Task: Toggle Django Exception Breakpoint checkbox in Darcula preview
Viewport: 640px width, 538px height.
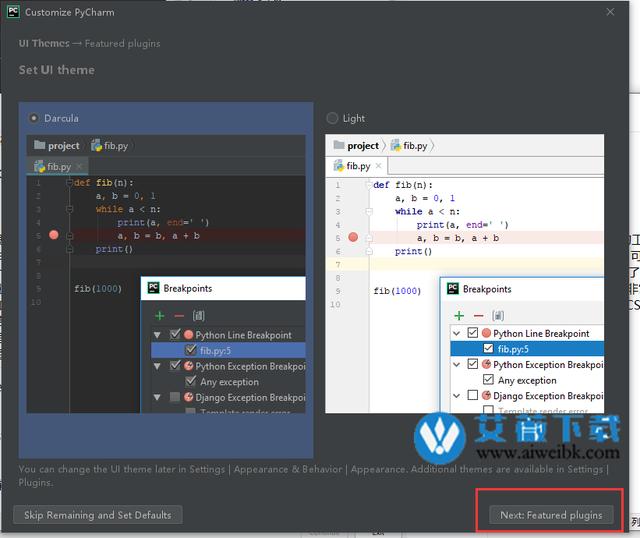Action: point(175,397)
